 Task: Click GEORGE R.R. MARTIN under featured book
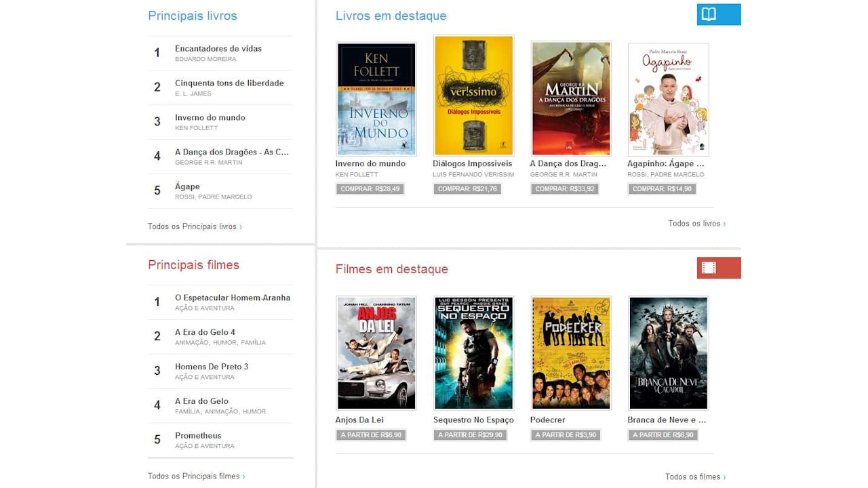[x=564, y=175]
